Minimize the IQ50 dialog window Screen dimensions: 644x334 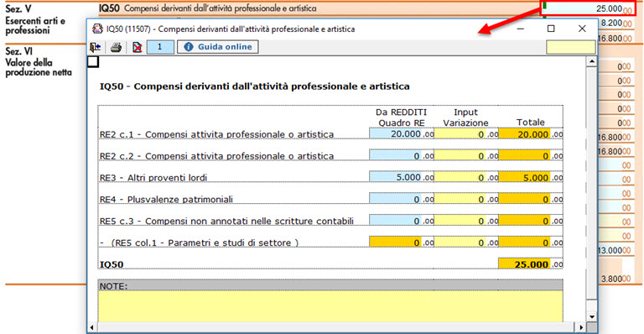coord(521,29)
